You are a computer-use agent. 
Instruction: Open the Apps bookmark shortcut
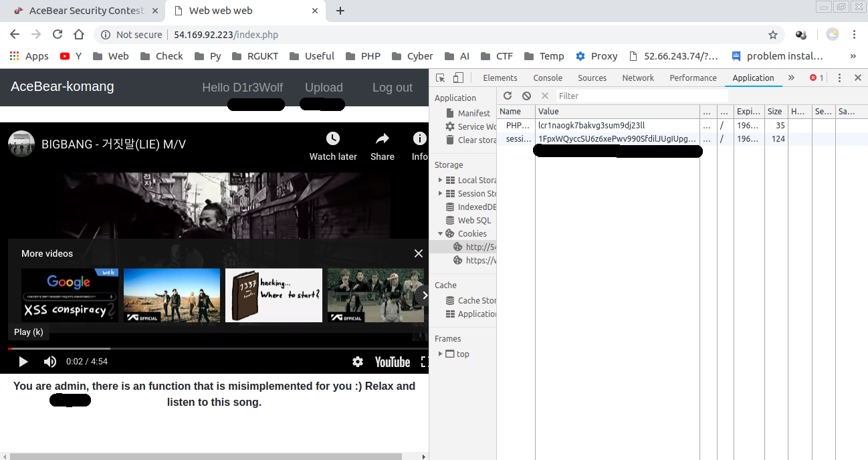[29, 56]
